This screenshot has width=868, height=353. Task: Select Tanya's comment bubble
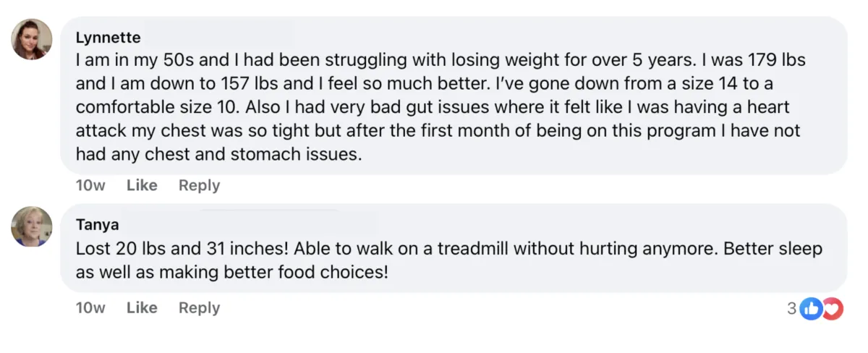tap(454, 248)
